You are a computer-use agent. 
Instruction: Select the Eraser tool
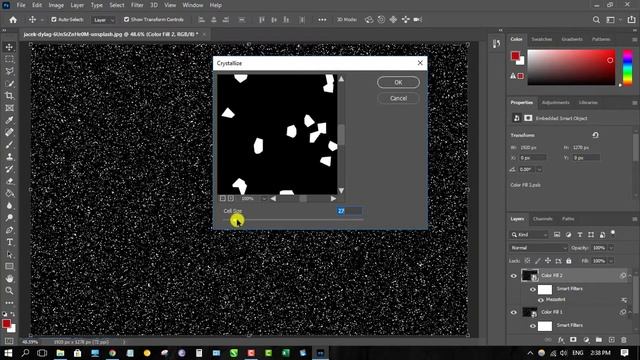click(x=9, y=181)
